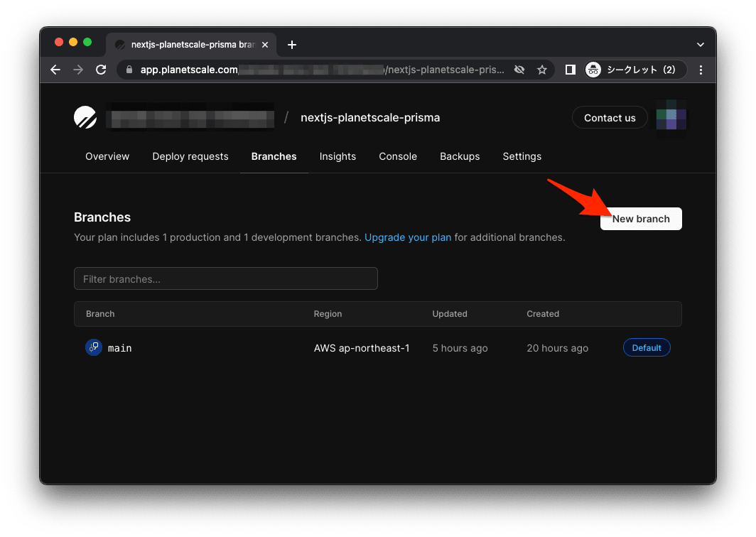The width and height of the screenshot is (756, 537).
Task: Select the Branches tab
Action: pyautogui.click(x=274, y=157)
